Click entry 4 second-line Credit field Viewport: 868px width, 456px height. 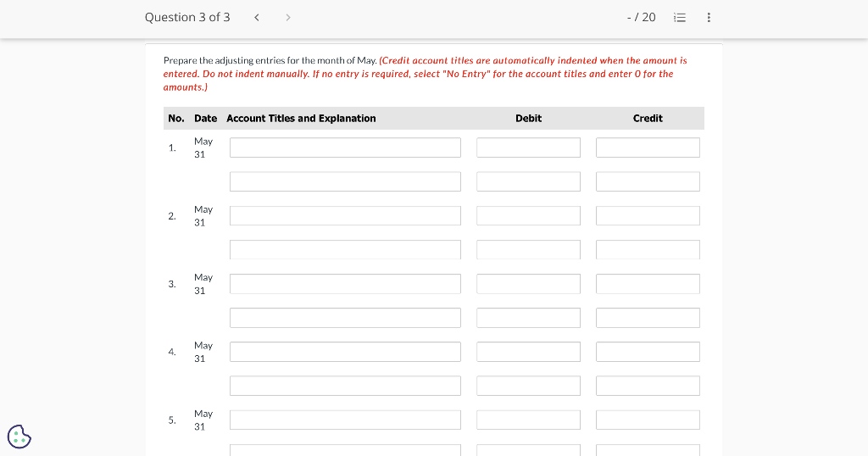648,386
